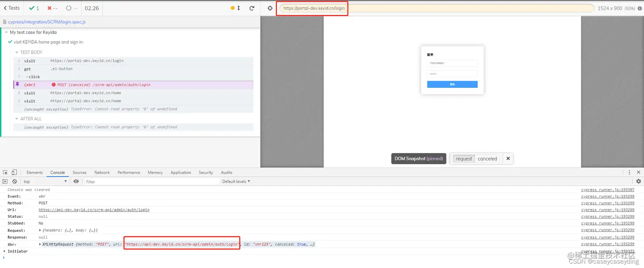This screenshot has height=268, width=644.
Task: Click the uncaught exception under TEST BODY
Action: tap(133, 109)
